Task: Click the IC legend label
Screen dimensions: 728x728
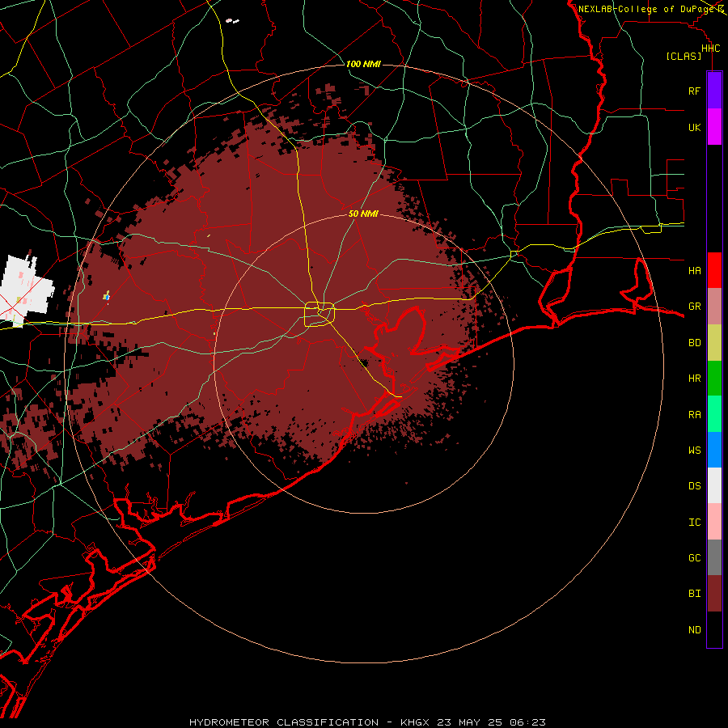Action: [x=694, y=523]
